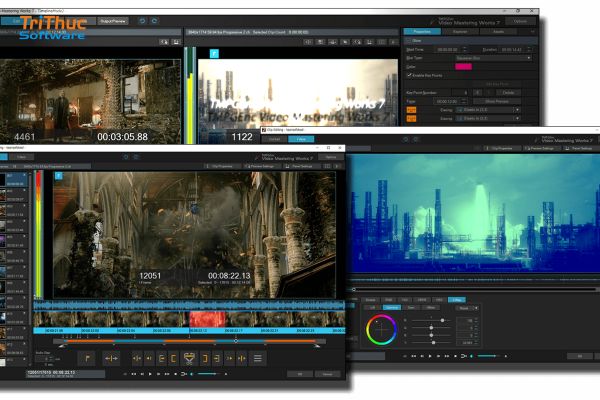Viewport: 600px width, 400px height.
Task: Click the Time input field in Properties panel
Action: pos(448,101)
